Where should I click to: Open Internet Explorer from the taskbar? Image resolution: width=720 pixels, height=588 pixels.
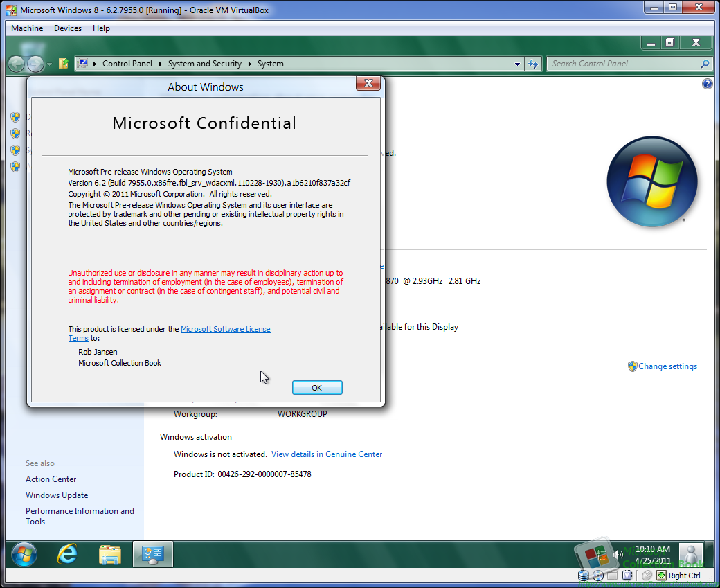point(67,554)
